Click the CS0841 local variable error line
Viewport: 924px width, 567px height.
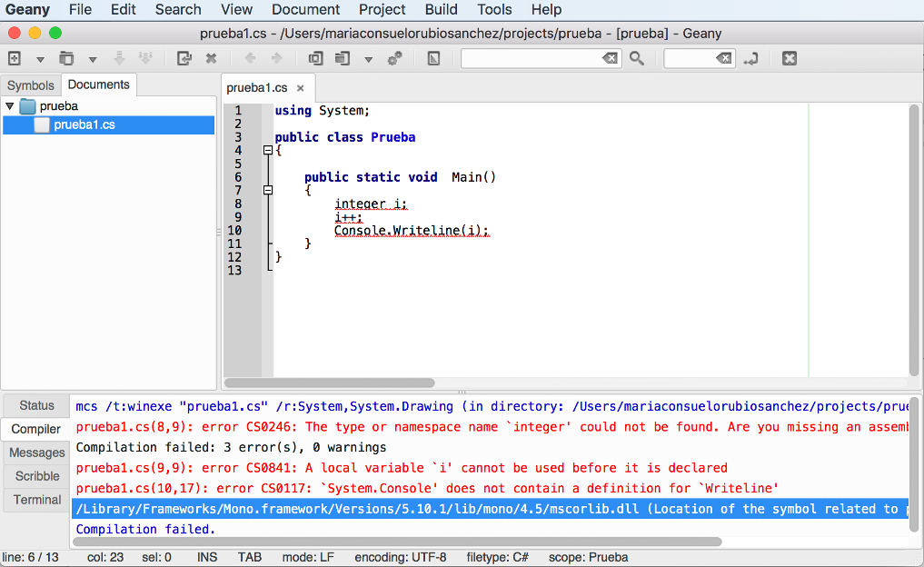[x=491, y=468]
